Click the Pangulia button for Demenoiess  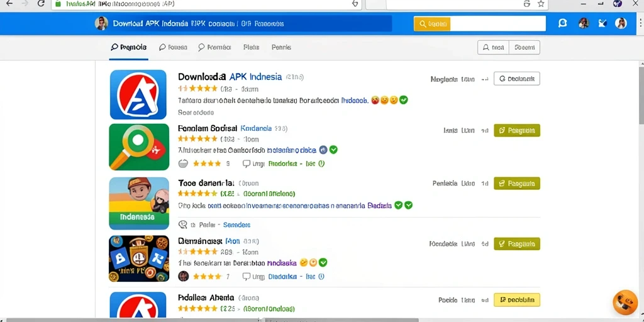point(517,243)
